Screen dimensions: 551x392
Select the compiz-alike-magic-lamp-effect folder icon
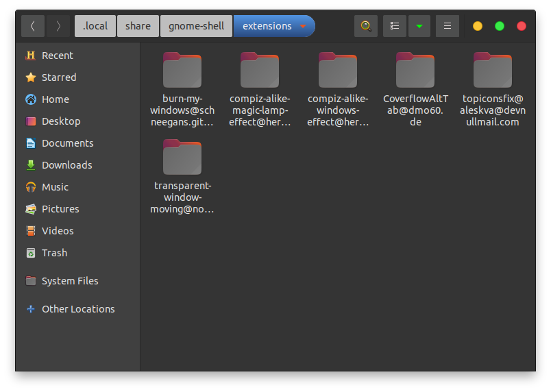tap(260, 70)
